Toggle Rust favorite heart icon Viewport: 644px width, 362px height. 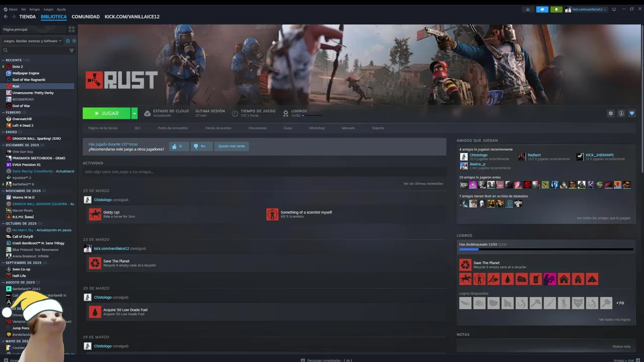coord(632,113)
